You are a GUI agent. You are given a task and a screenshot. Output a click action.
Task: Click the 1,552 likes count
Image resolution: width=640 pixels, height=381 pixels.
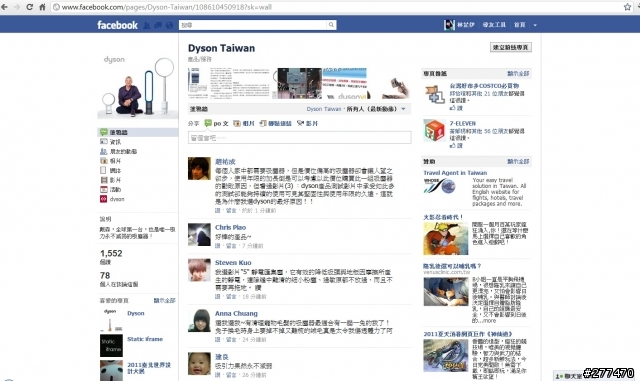tap(111, 253)
